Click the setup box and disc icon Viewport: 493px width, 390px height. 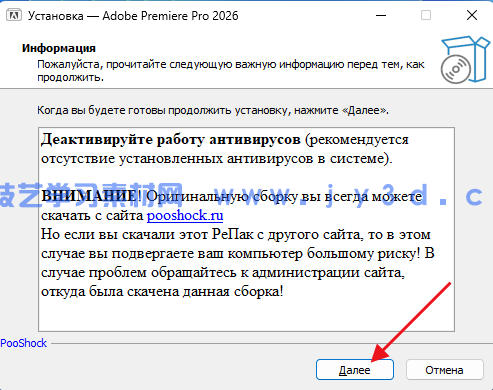click(x=465, y=60)
